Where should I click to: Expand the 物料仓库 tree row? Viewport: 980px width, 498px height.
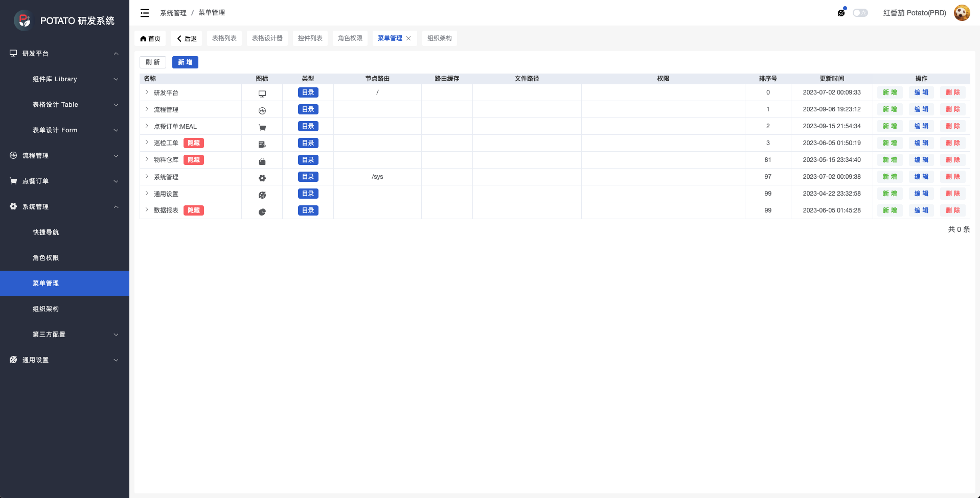(147, 159)
